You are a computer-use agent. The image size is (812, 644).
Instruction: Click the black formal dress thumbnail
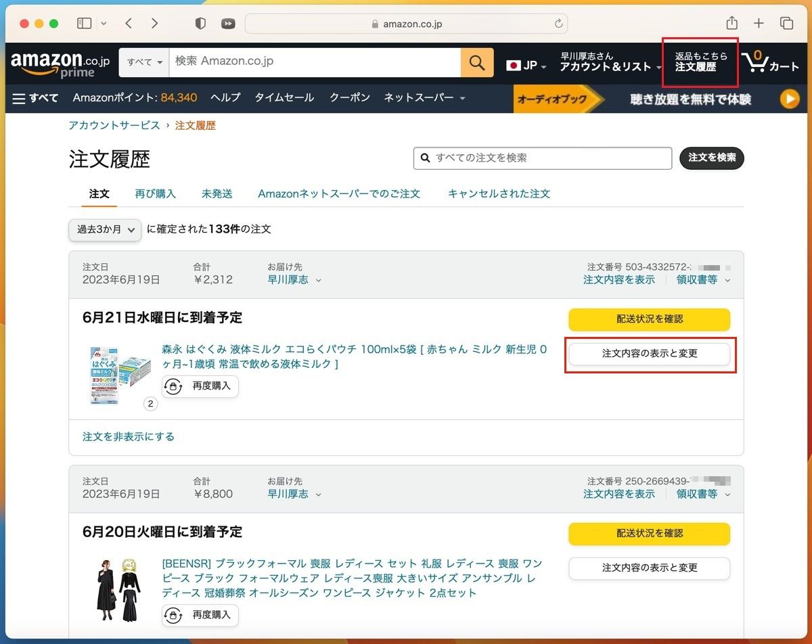point(119,591)
